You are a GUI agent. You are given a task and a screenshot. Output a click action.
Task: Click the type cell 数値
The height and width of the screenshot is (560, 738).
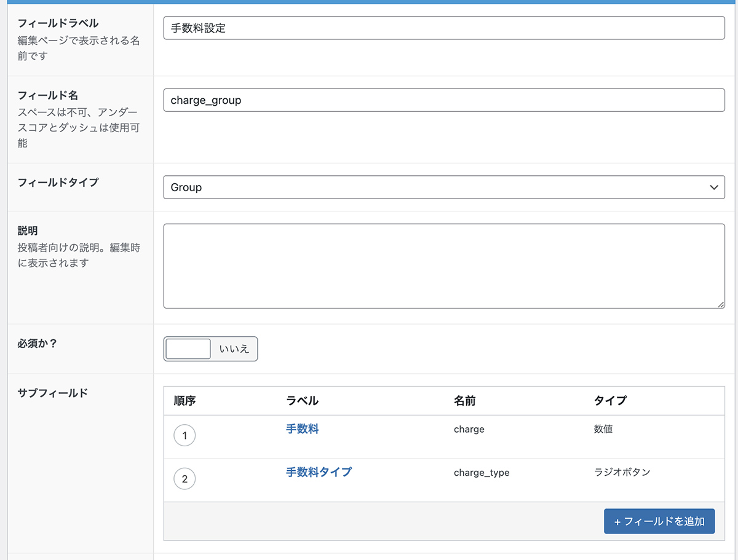[603, 429]
